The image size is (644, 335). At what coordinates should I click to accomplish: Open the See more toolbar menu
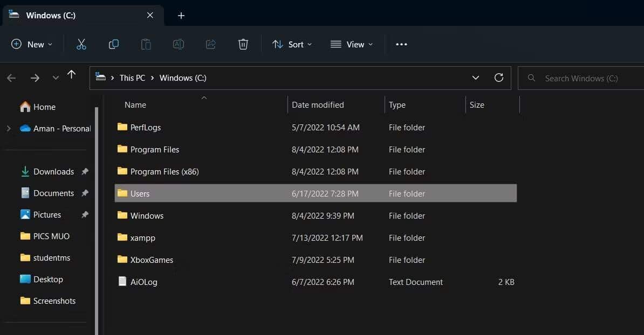coord(401,44)
